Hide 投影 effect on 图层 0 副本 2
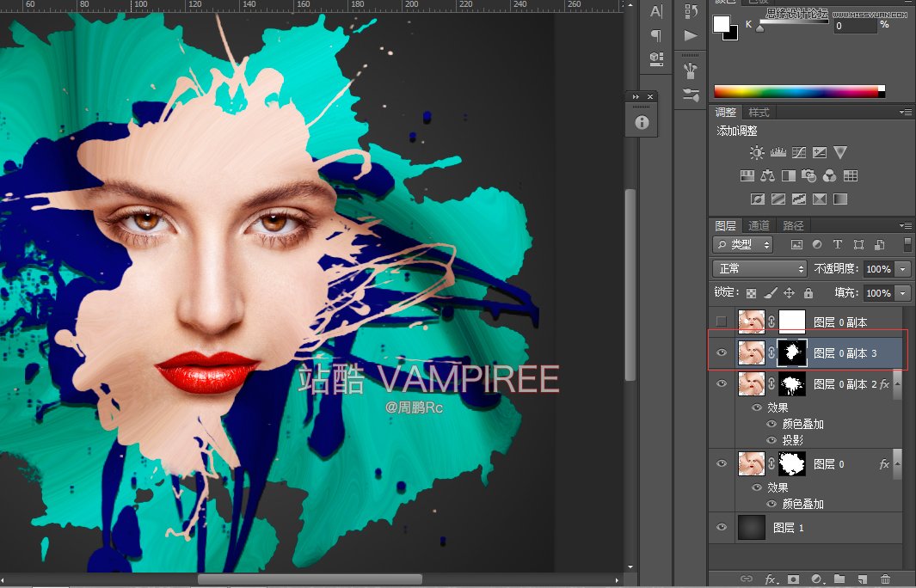Image resolution: width=916 pixels, height=588 pixels. (x=772, y=440)
